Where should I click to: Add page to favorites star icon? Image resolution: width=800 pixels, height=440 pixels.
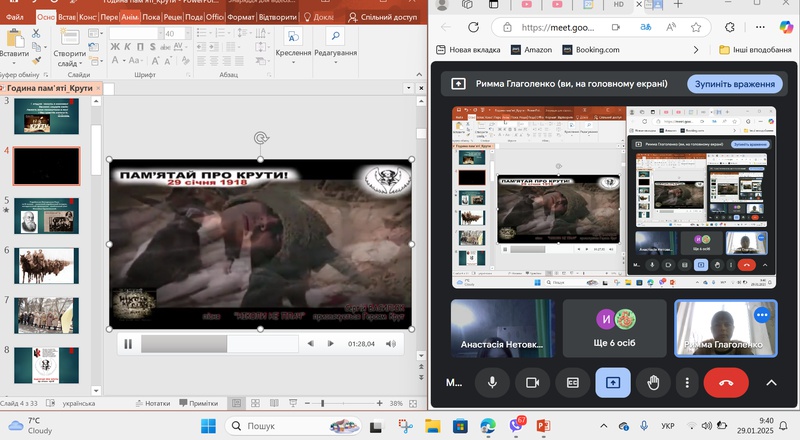tap(696, 27)
